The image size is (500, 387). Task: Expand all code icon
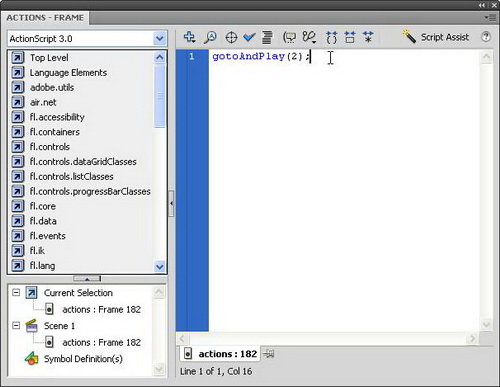(368, 37)
